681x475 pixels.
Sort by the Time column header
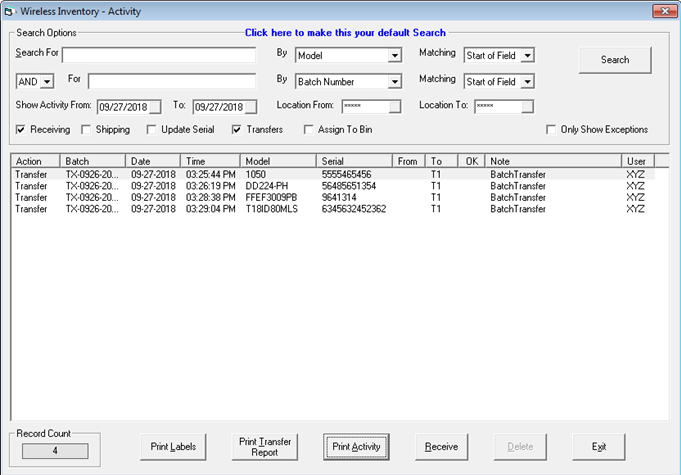pyautogui.click(x=210, y=161)
